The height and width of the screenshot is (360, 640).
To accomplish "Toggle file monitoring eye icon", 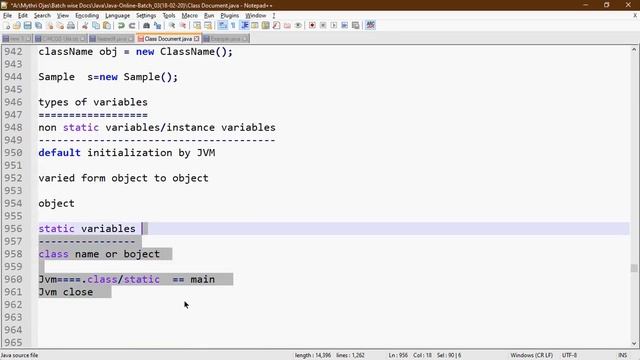I will pos(298,25).
